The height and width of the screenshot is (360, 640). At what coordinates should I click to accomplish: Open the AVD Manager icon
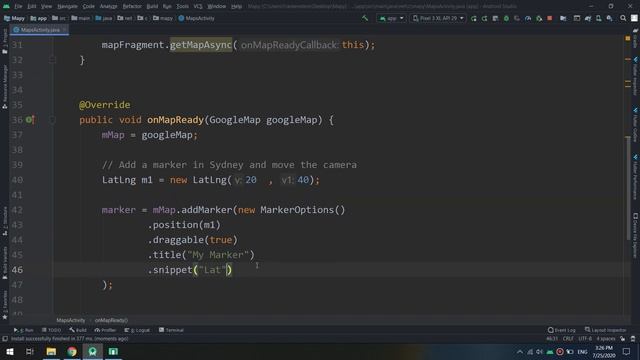click(598, 18)
